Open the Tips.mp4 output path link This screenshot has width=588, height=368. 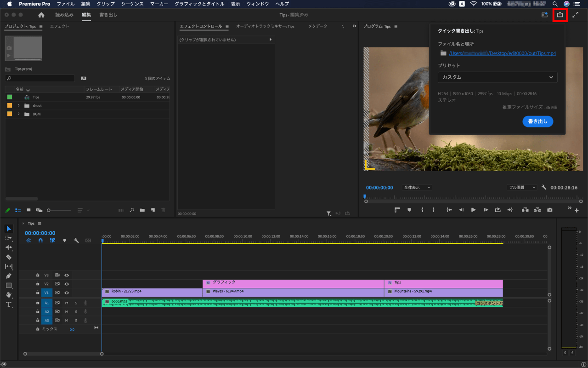tap(503, 53)
